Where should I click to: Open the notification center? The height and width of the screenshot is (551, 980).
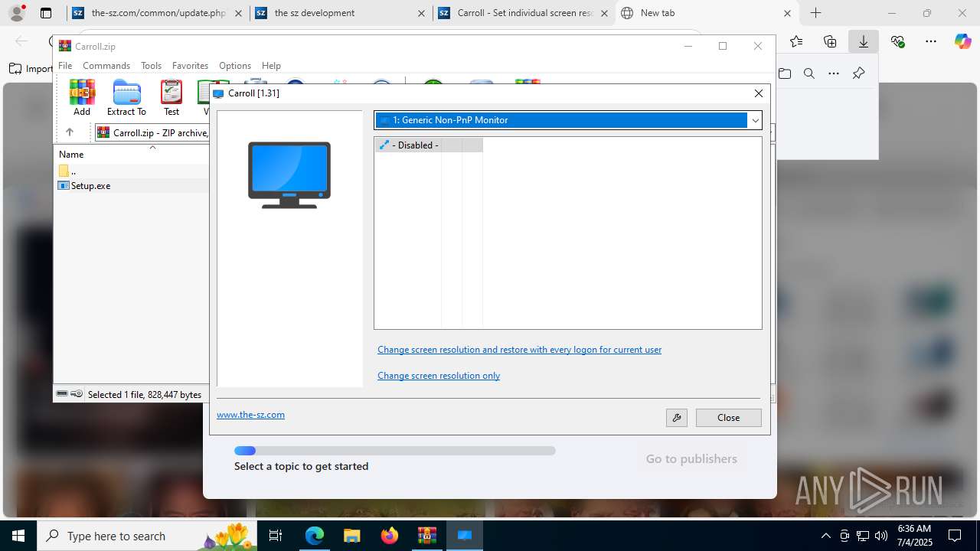click(x=955, y=536)
